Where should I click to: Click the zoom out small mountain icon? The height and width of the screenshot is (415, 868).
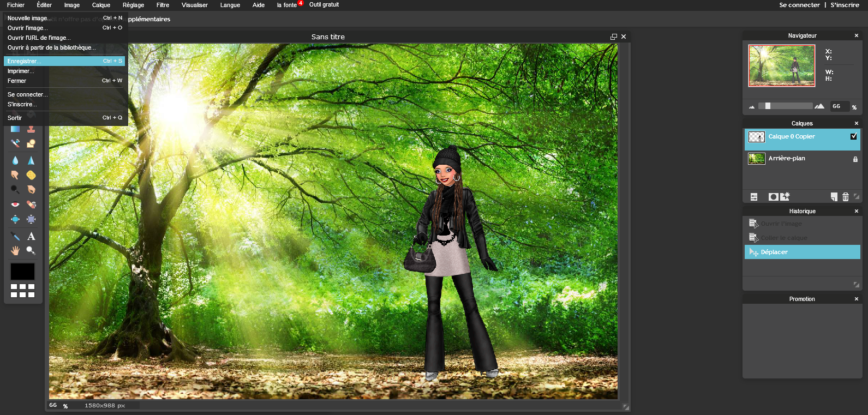click(x=752, y=107)
